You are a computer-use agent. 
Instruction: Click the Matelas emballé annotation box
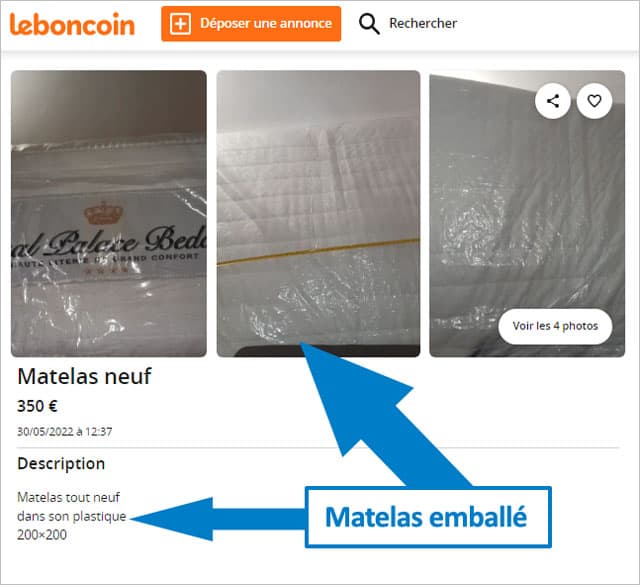point(428,517)
